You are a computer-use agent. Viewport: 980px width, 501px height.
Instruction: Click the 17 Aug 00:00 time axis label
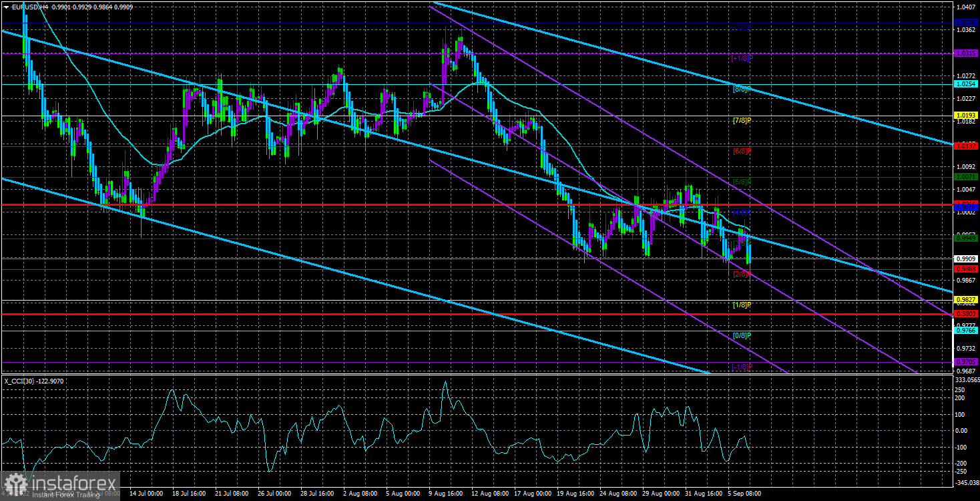point(532,494)
